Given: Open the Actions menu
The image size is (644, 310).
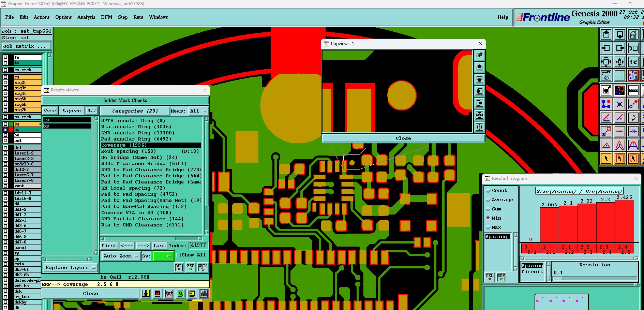Looking at the screenshot, I should click(x=42, y=17).
